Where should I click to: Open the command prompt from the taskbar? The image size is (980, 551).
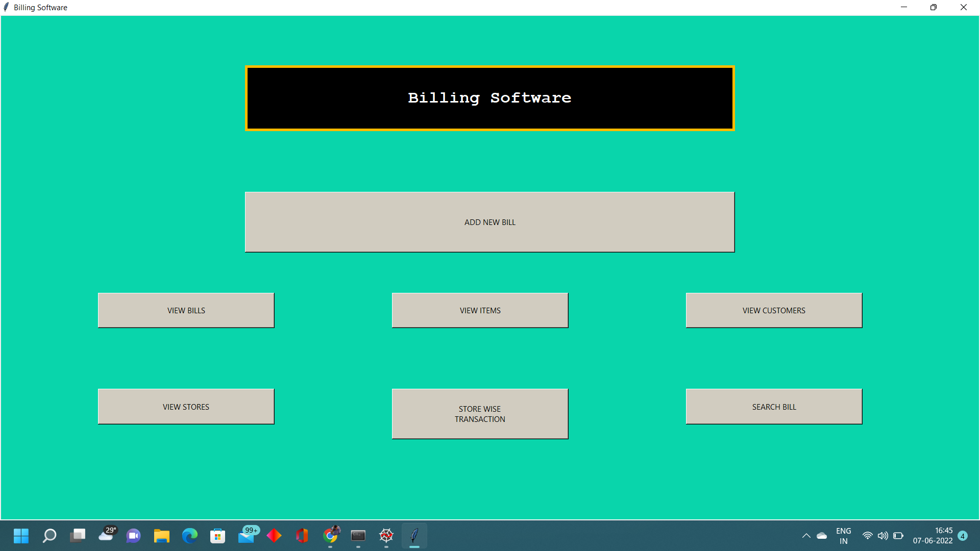click(358, 536)
